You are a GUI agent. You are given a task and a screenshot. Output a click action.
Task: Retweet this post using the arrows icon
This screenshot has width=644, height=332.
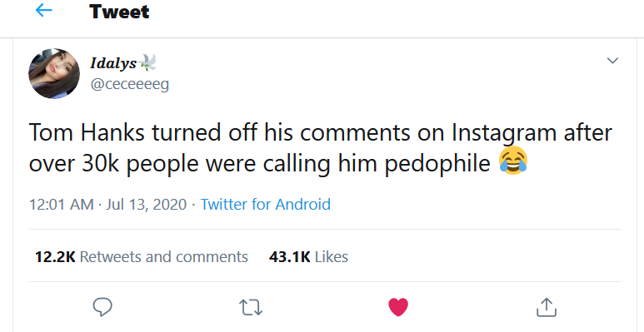251,307
